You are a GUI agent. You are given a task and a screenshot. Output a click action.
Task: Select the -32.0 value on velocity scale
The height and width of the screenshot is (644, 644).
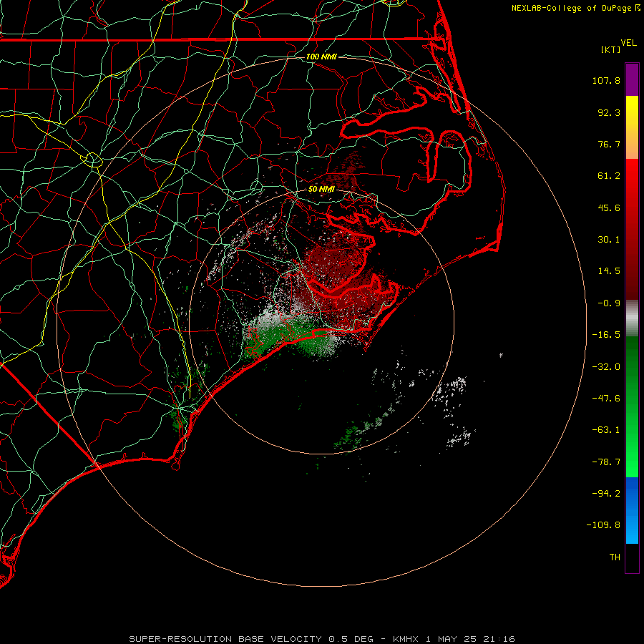point(606,367)
